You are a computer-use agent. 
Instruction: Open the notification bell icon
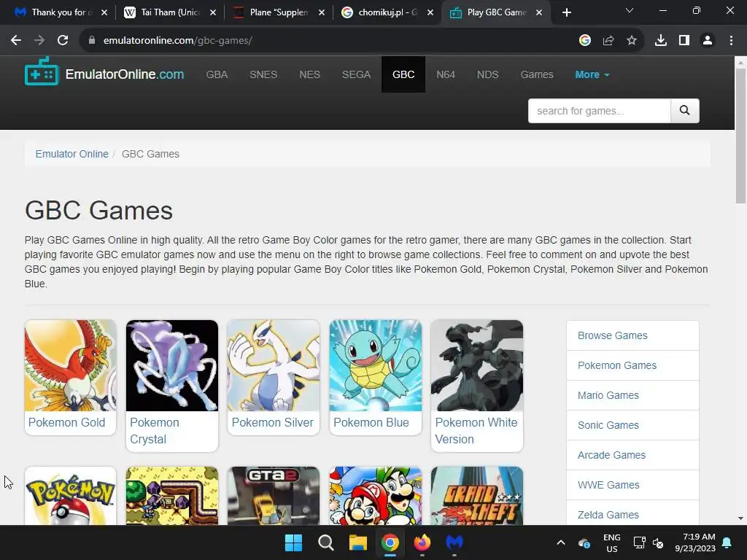[x=727, y=542]
